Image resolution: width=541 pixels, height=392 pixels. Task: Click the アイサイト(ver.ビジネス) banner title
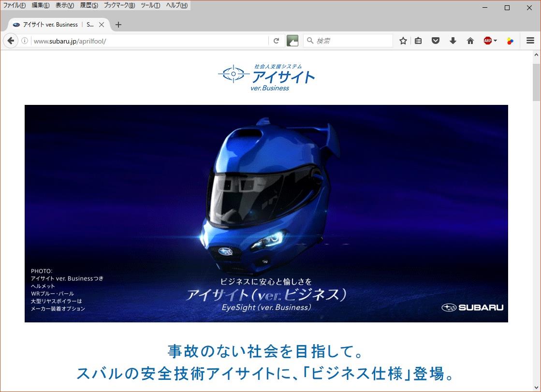266,295
